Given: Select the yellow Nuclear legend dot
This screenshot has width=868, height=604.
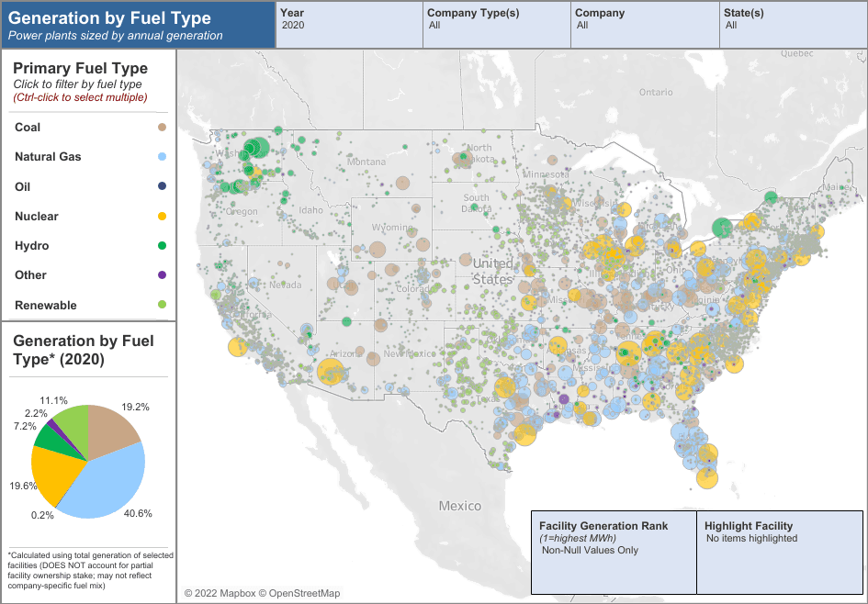Looking at the screenshot, I should pyautogui.click(x=162, y=217).
